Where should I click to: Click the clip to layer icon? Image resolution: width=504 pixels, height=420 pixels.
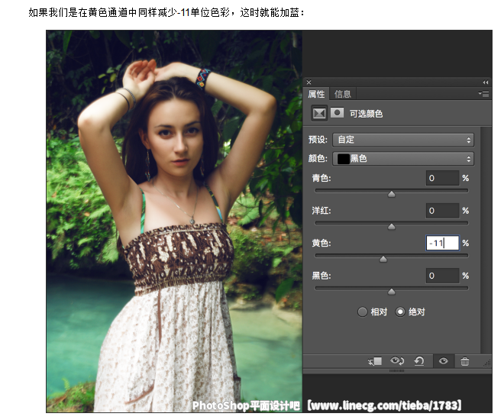(375, 361)
